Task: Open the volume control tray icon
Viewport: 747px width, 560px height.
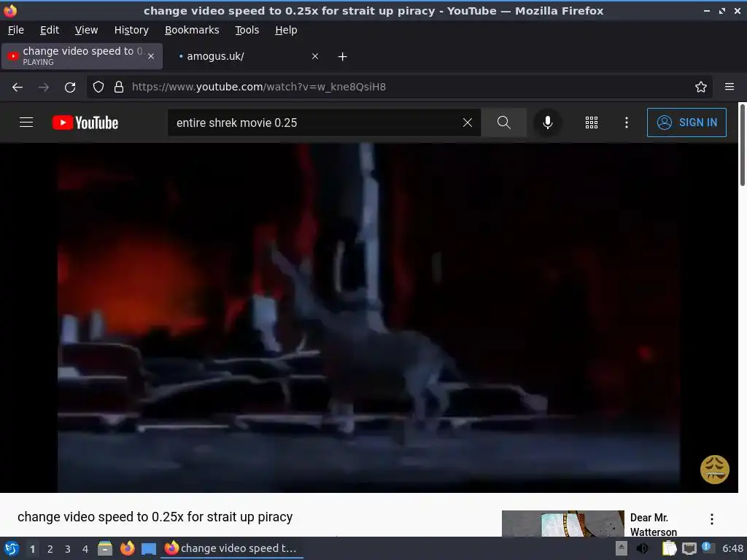Action: [x=643, y=548]
